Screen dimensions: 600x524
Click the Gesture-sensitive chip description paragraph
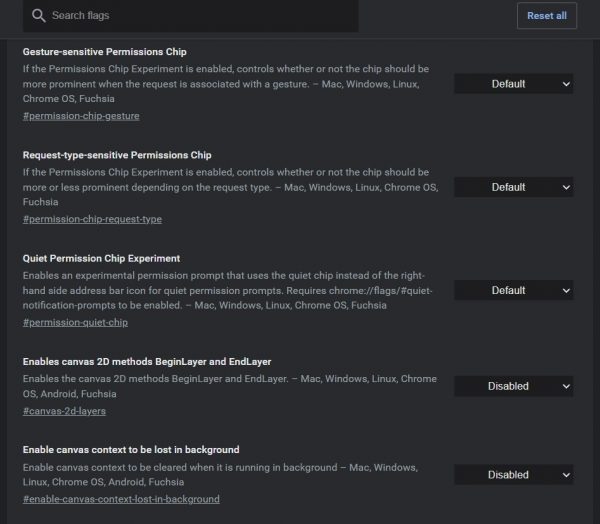226,84
